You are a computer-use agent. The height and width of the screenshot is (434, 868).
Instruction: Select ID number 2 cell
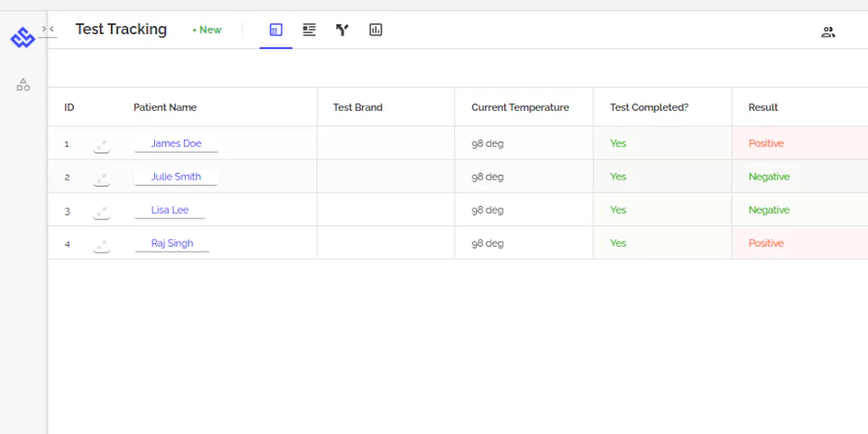(67, 177)
